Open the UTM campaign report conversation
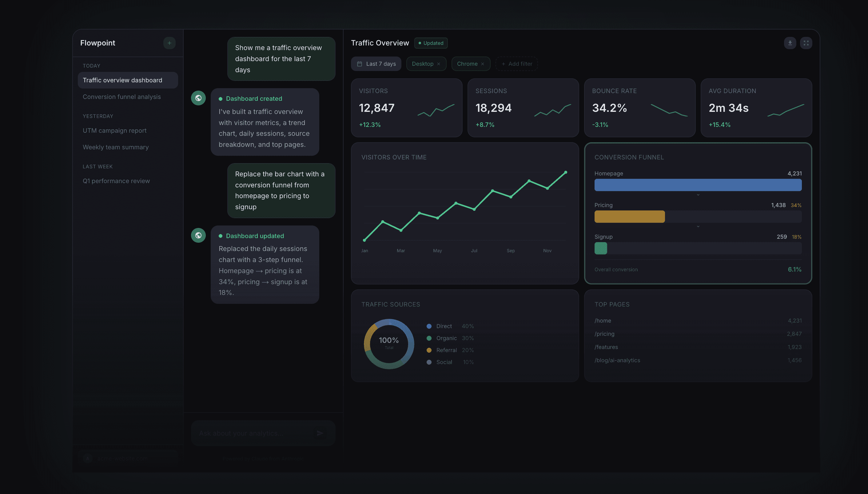Image resolution: width=868 pixels, height=494 pixels. coord(115,130)
